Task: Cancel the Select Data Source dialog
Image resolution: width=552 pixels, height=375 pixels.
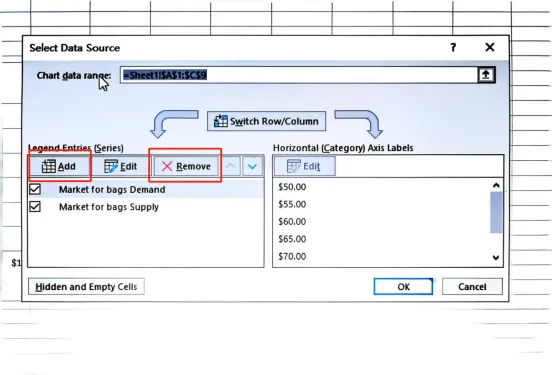Action: point(472,287)
